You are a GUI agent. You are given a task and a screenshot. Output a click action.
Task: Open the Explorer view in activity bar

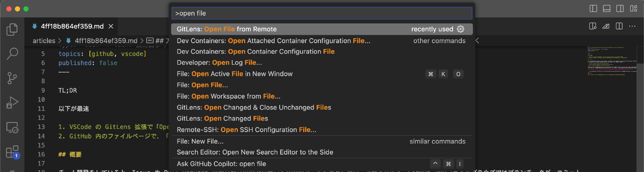pos(12,30)
